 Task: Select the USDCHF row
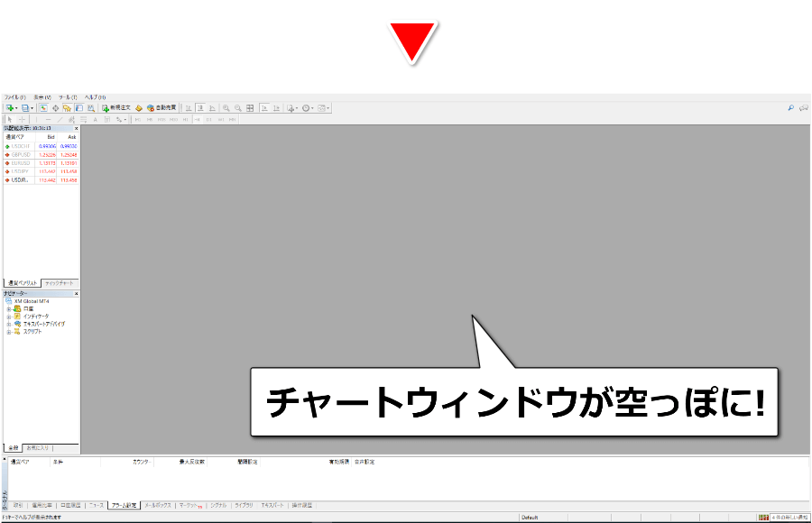41,147
